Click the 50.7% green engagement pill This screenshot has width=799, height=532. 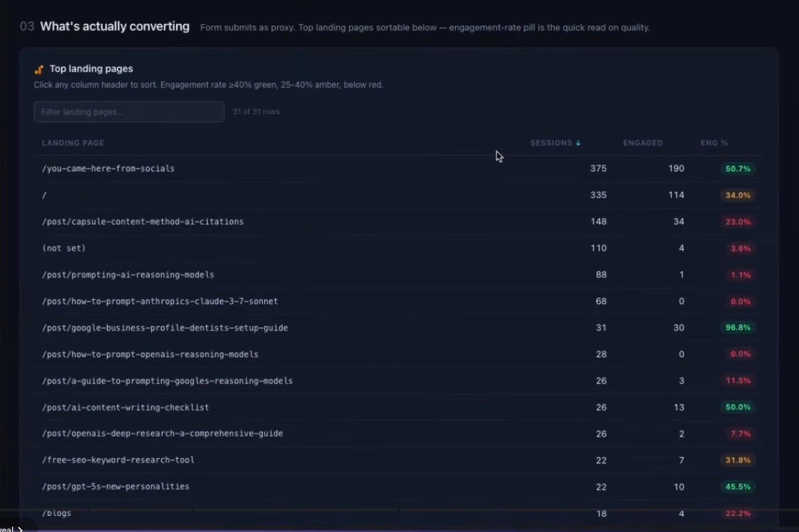pos(738,169)
